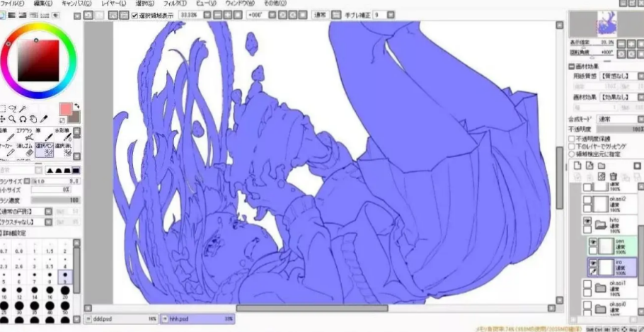Open the フィルタ(T) menu
This screenshot has width=644, height=332.
click(175, 4)
